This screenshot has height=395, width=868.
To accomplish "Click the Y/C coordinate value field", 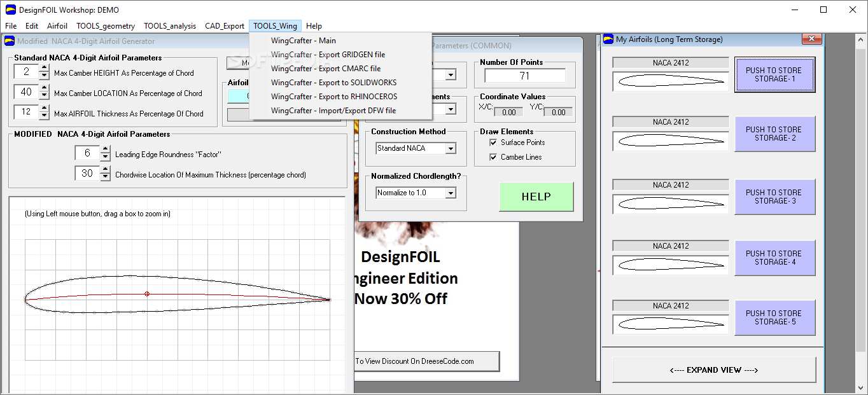I will click(558, 112).
